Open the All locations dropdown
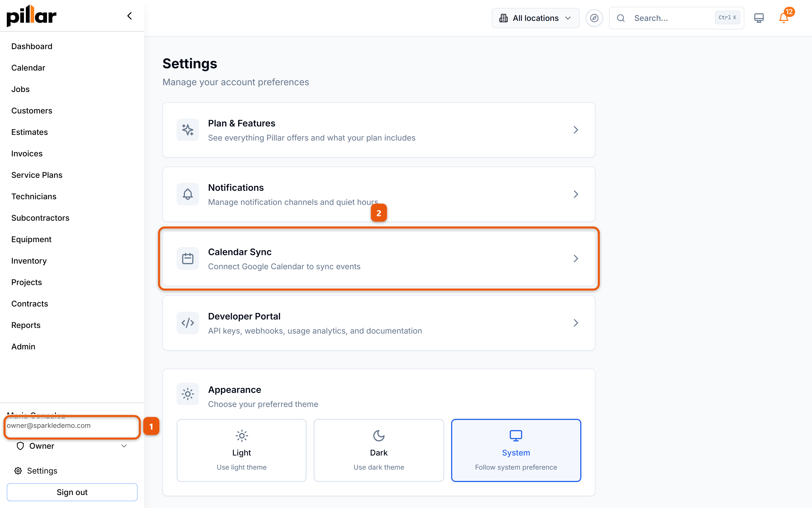This screenshot has height=508, width=812. coord(535,18)
